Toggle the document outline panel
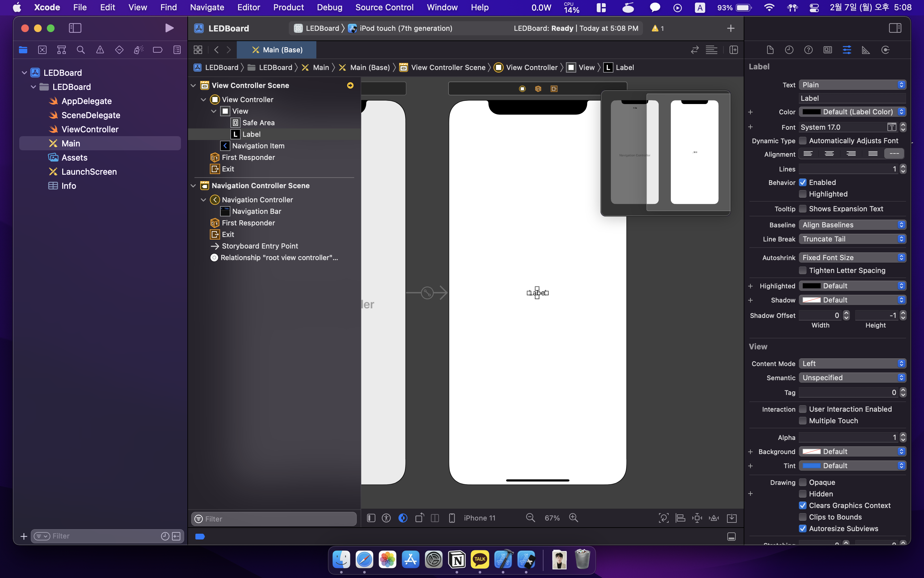Viewport: 924px width, 578px height. (x=371, y=518)
